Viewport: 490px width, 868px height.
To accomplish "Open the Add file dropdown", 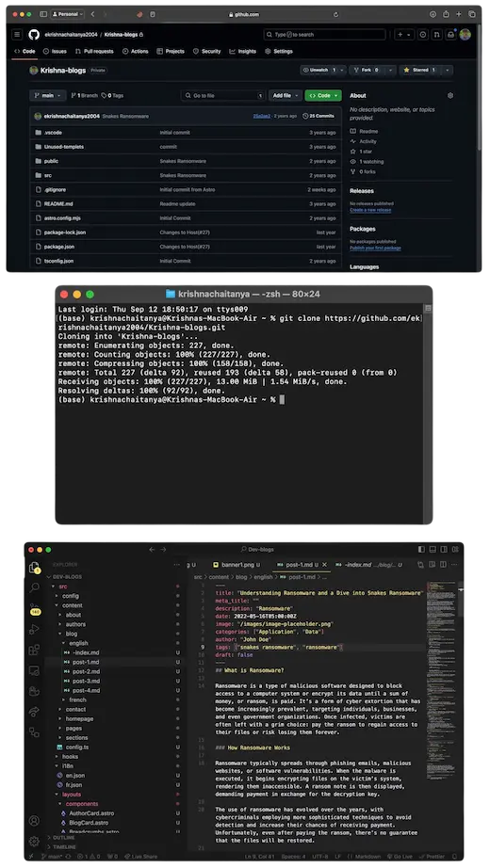I will coord(286,95).
